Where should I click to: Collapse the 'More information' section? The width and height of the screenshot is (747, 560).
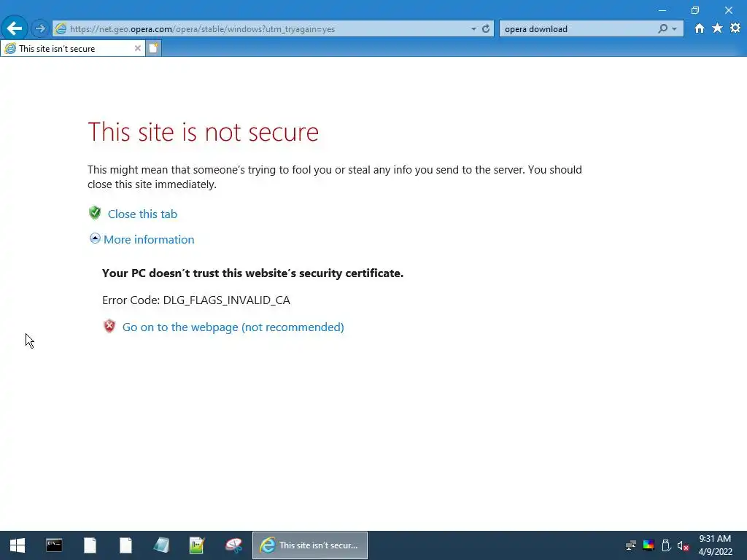[95, 238]
